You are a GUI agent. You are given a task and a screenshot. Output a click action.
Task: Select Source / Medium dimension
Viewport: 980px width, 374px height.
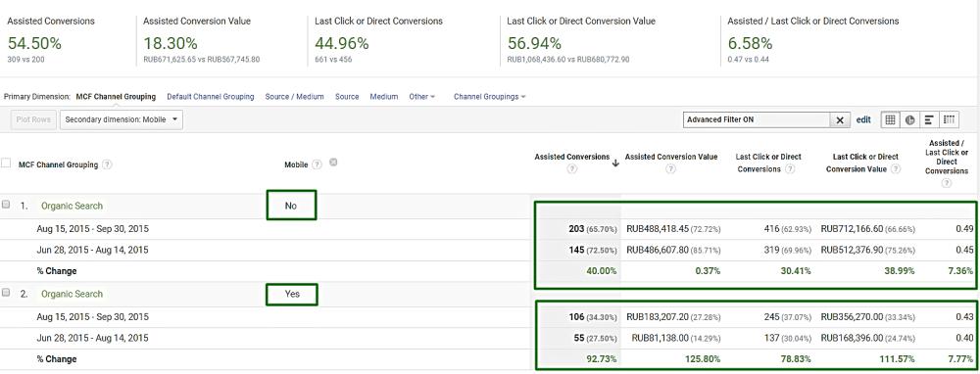(294, 97)
